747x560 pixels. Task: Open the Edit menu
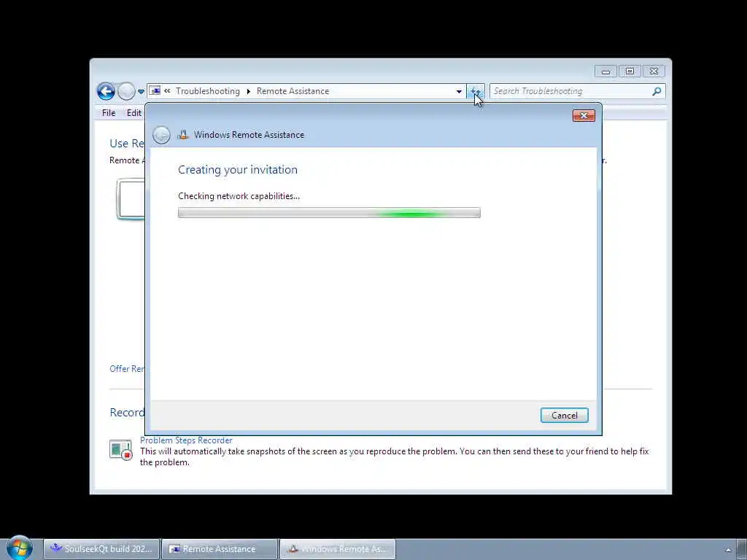point(133,113)
